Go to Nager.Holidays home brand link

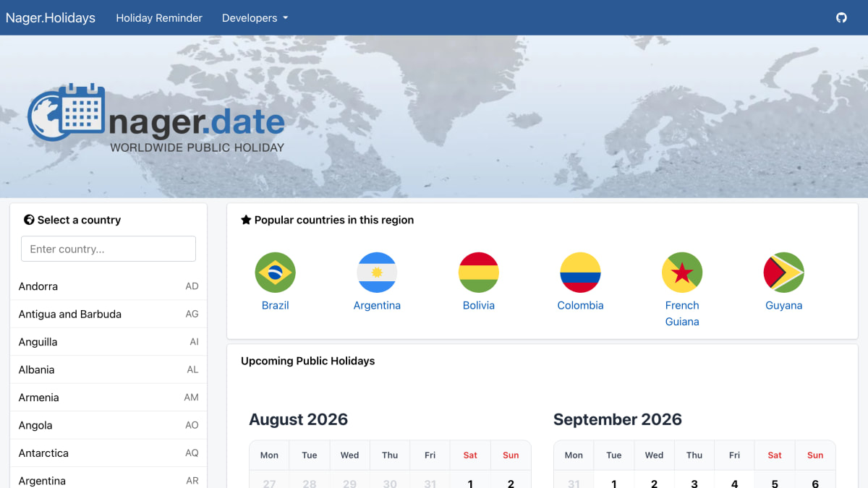click(x=51, y=17)
